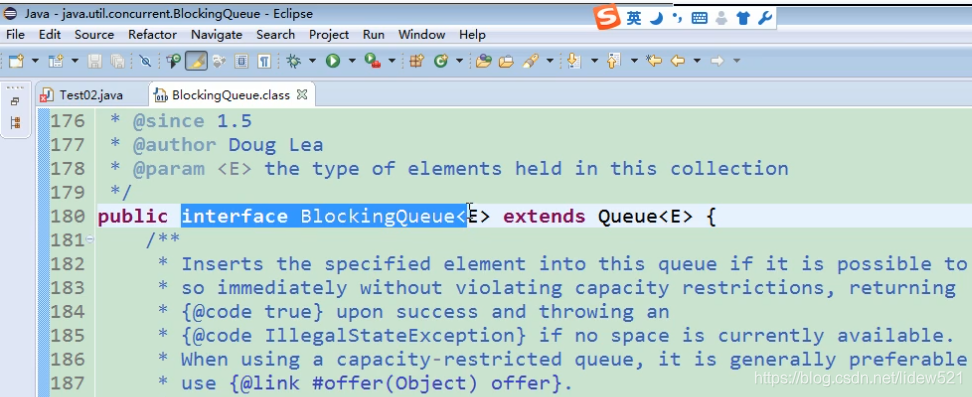Image resolution: width=972 pixels, height=397 pixels.
Task: Click the Save toolbar icon
Action: [94, 61]
